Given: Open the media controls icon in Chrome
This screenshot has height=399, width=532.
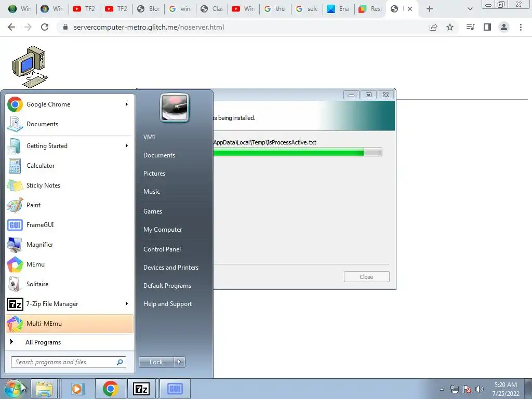Looking at the screenshot, I should click(x=470, y=27).
